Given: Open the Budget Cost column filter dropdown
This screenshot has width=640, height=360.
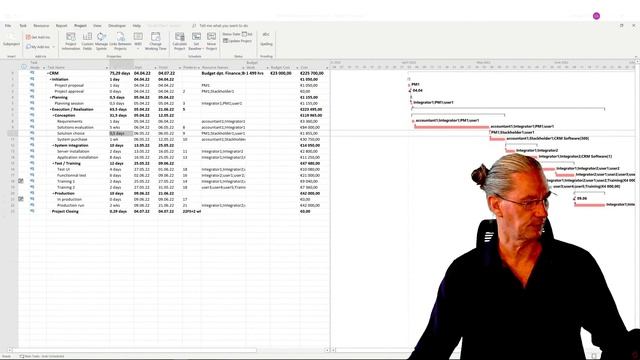Looking at the screenshot, I should pos(297,67).
